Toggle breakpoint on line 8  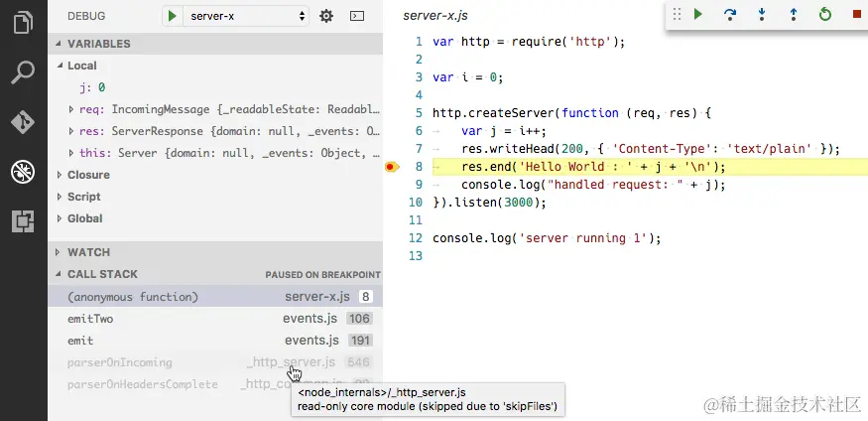tap(392, 166)
